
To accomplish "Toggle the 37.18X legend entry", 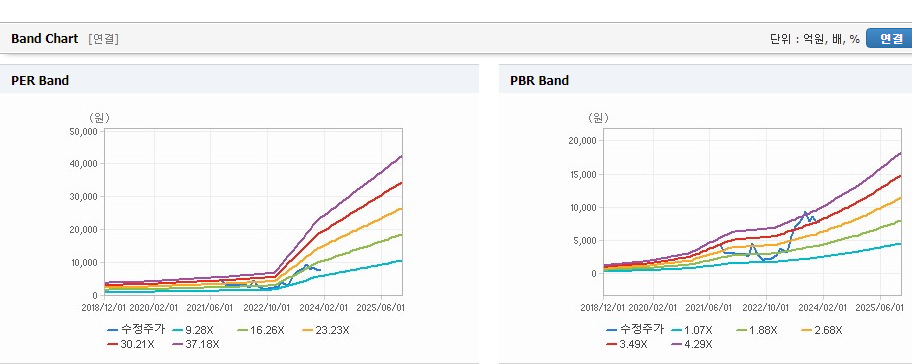I will [196, 344].
